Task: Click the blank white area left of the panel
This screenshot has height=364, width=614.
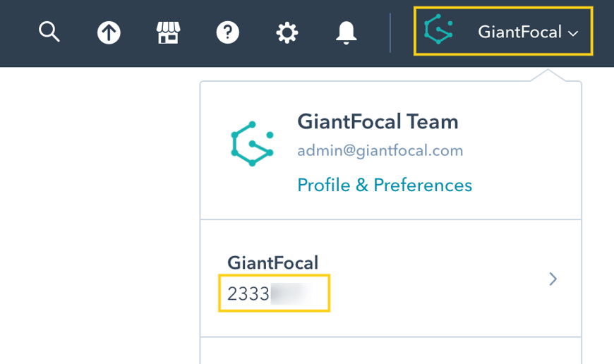Action: 99,212
